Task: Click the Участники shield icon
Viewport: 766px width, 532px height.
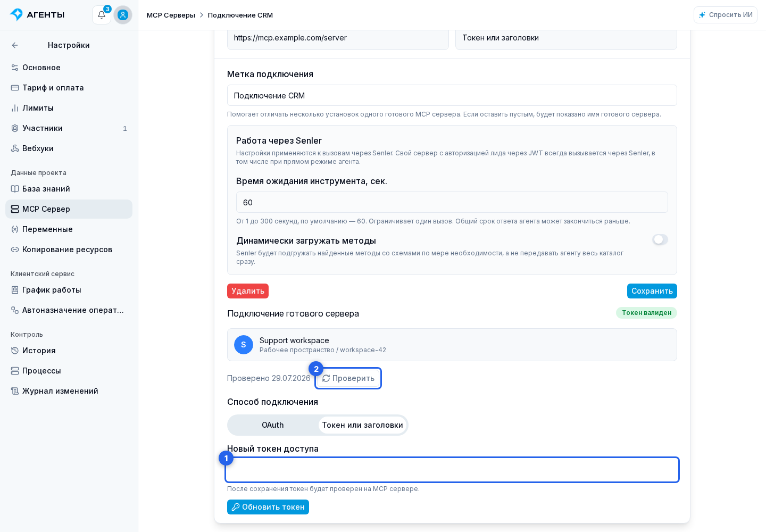Action: click(x=15, y=128)
